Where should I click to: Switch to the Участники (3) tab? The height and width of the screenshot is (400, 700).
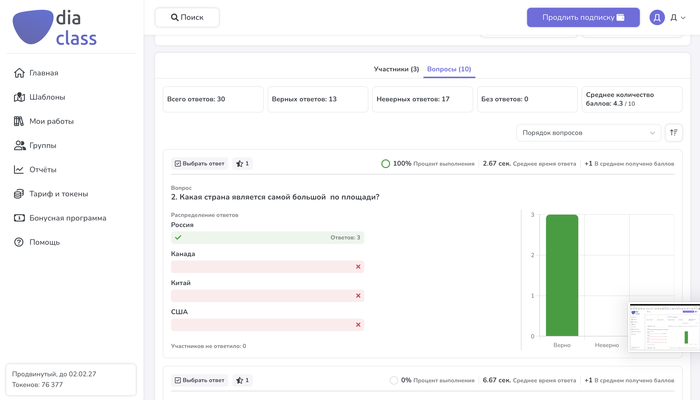396,69
